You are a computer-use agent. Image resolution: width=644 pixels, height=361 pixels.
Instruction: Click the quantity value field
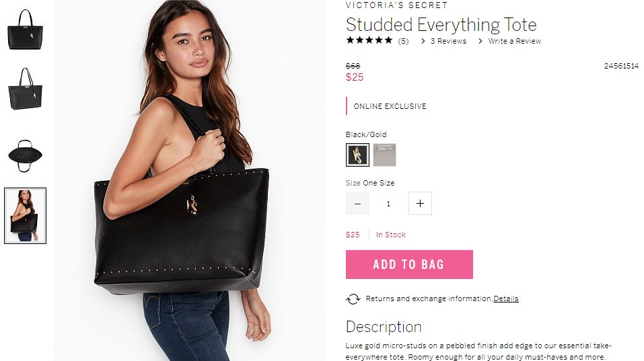388,204
